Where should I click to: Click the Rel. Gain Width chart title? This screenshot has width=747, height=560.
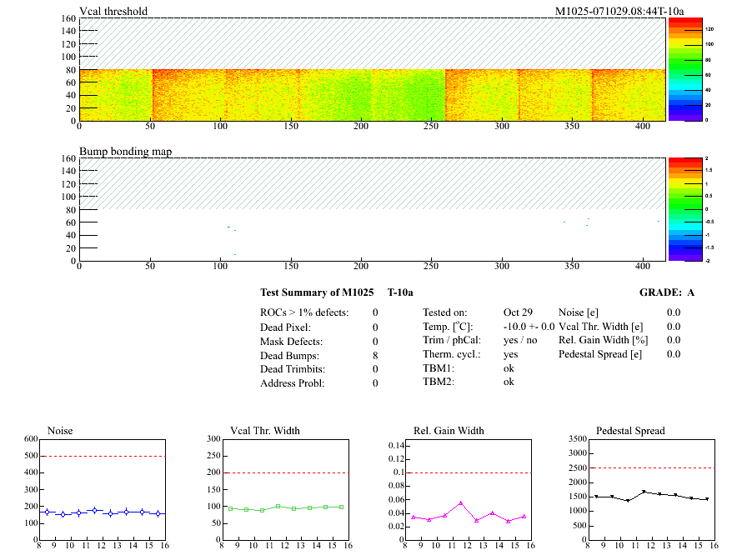coord(449,431)
